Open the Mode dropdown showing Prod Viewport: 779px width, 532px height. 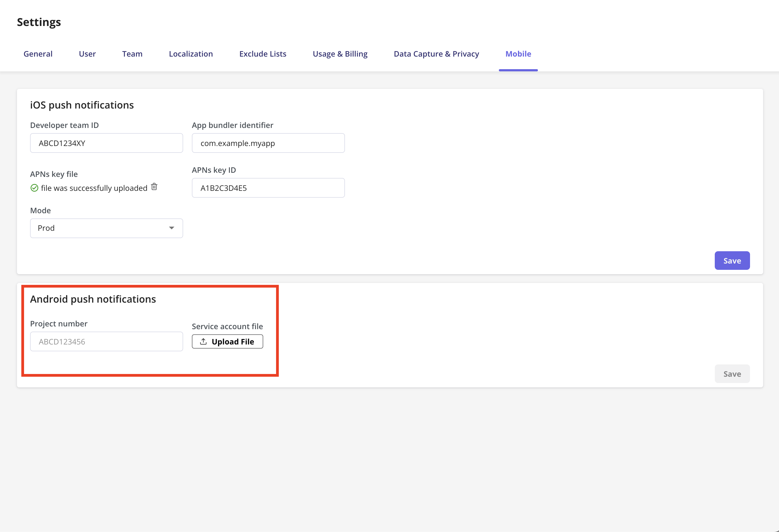coord(106,228)
